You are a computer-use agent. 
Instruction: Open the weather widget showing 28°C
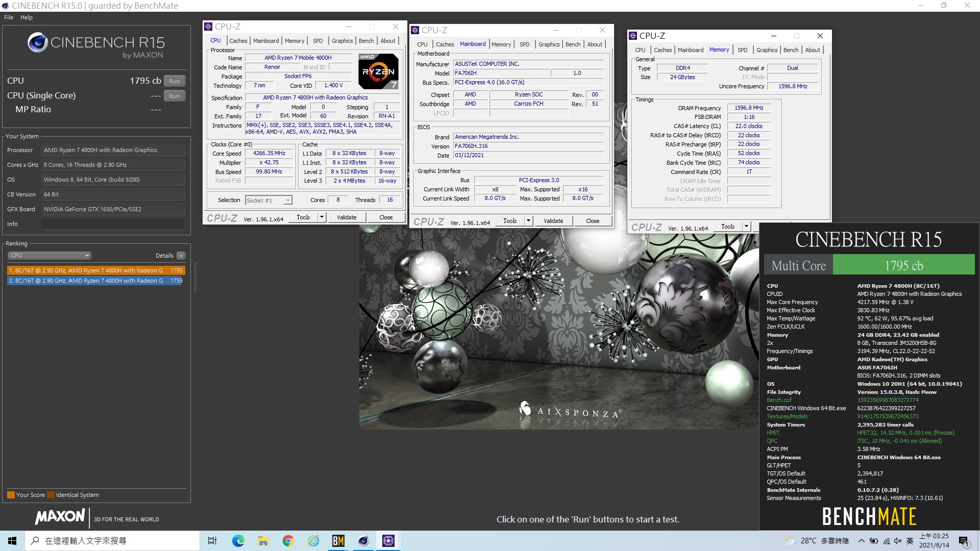(x=817, y=541)
